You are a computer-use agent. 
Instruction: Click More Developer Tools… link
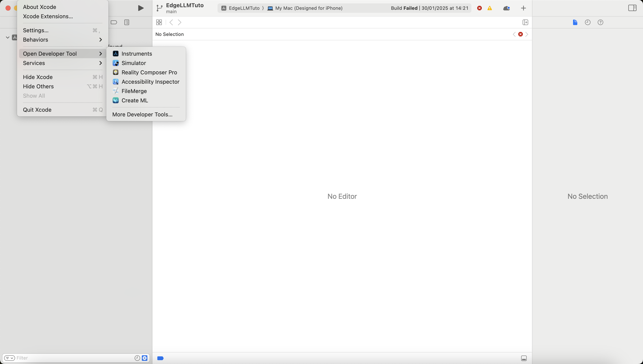(x=142, y=114)
